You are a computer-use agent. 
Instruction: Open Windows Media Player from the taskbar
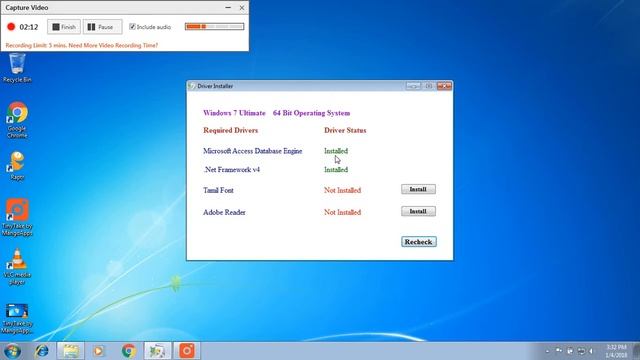tap(99, 351)
